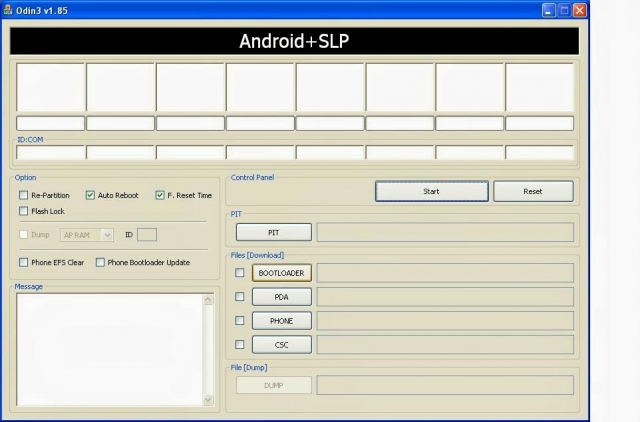This screenshot has height=422, width=640.
Task: Enable the Re-Partition checkbox
Action: [24, 195]
